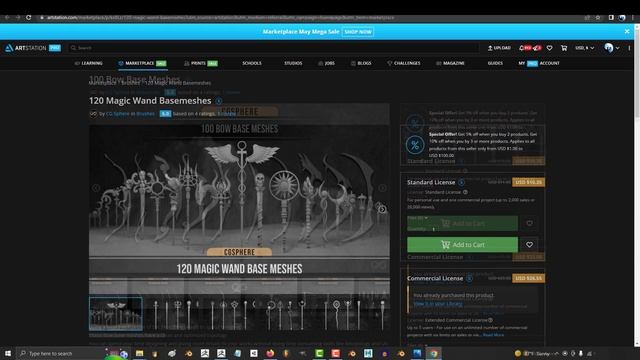Open the wishlist heart in the header
640x360 pixels.
pyautogui.click(x=549, y=48)
